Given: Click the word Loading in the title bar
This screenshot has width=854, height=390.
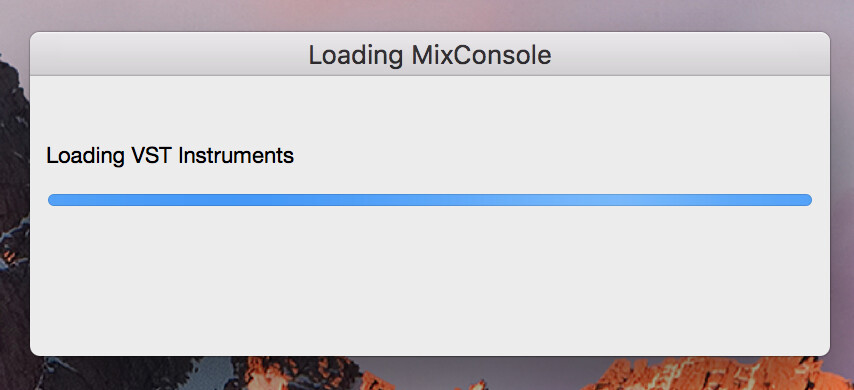Looking at the screenshot, I should click(356, 56).
